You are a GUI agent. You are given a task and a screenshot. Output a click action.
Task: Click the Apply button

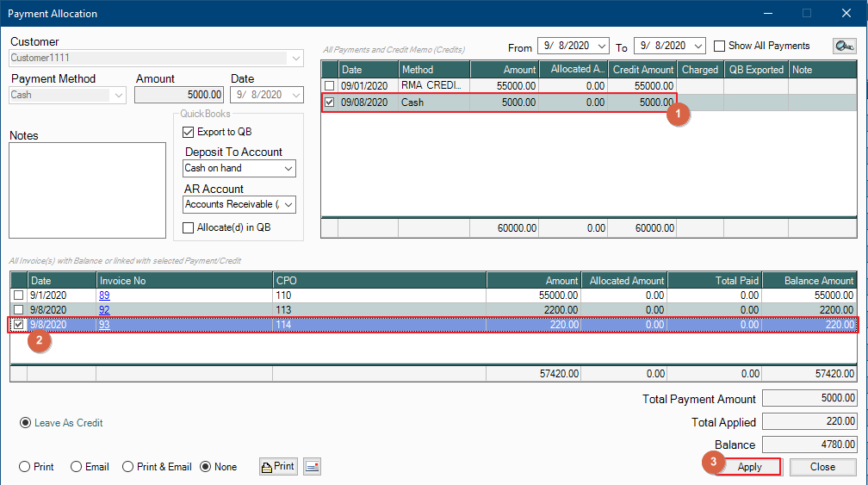click(x=749, y=467)
